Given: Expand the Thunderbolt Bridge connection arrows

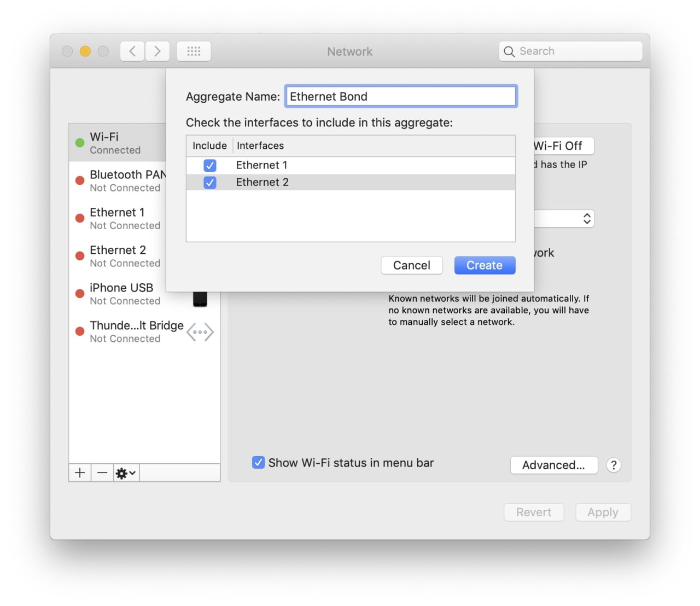Looking at the screenshot, I should 200,331.
